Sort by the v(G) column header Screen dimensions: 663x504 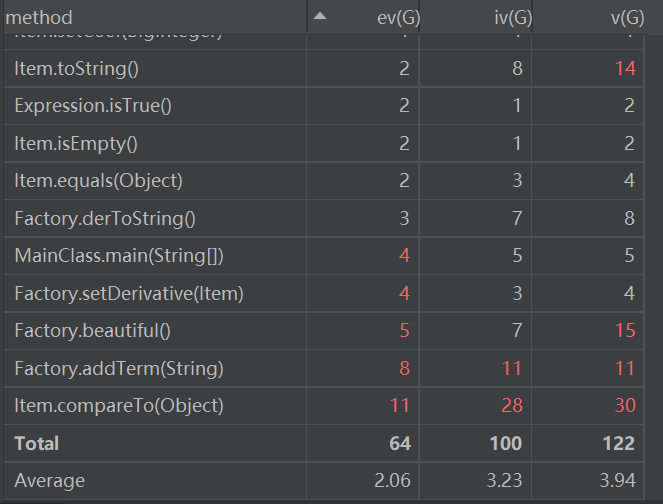(x=627, y=18)
